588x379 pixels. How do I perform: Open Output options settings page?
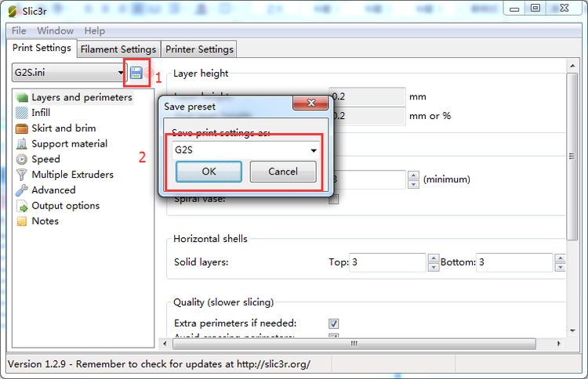tap(66, 206)
